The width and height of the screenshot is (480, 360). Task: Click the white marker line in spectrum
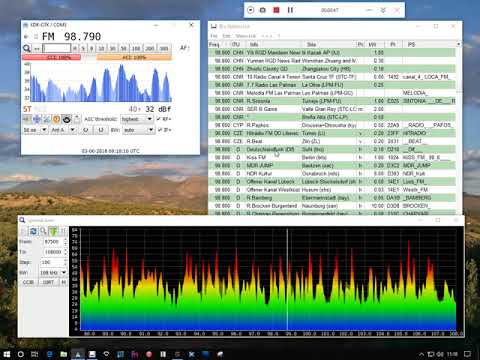point(287,280)
